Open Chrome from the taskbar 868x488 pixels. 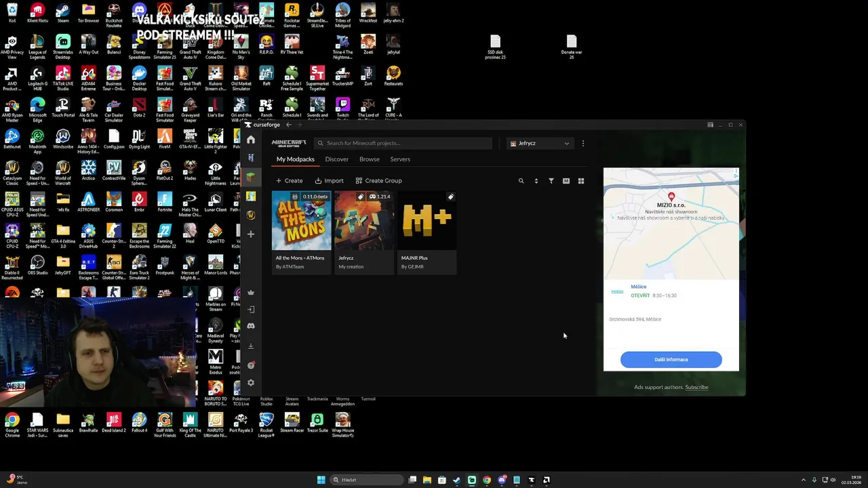pyautogui.click(x=486, y=480)
